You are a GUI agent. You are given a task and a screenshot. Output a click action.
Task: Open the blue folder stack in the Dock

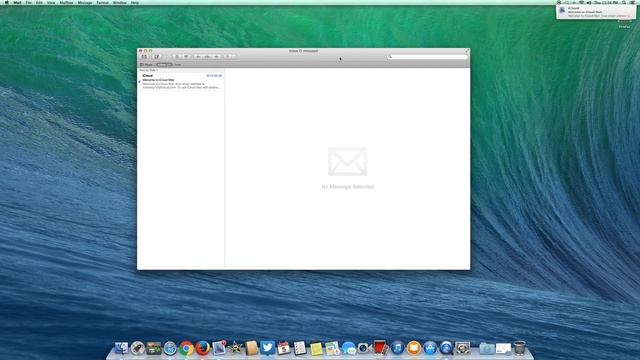pyautogui.click(x=487, y=348)
